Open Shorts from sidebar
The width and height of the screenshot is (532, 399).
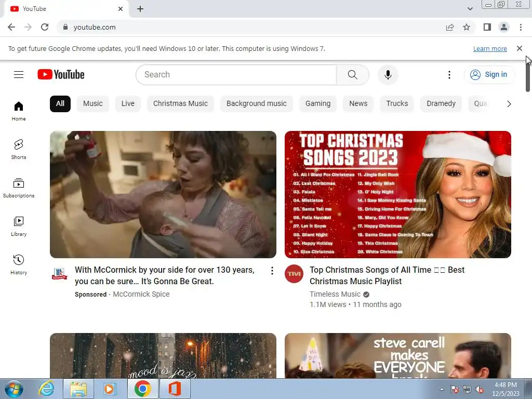click(x=19, y=150)
